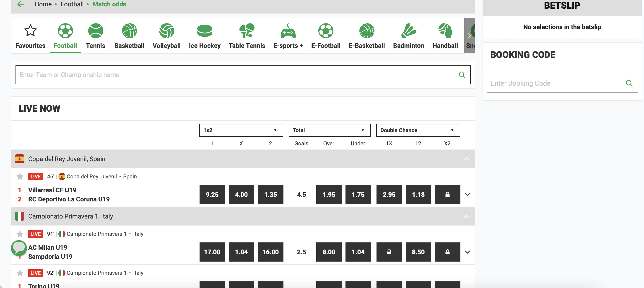Select the Badminton shuttlecock icon

pyautogui.click(x=408, y=31)
